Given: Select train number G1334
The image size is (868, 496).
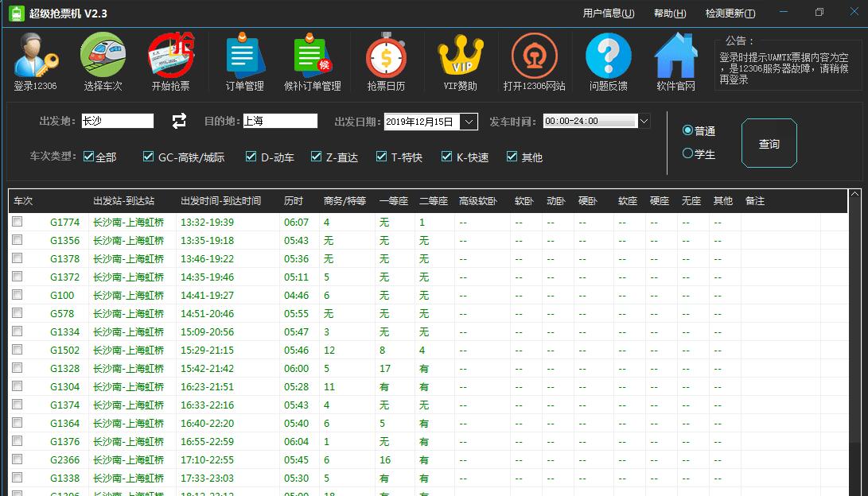Looking at the screenshot, I should (x=64, y=331).
